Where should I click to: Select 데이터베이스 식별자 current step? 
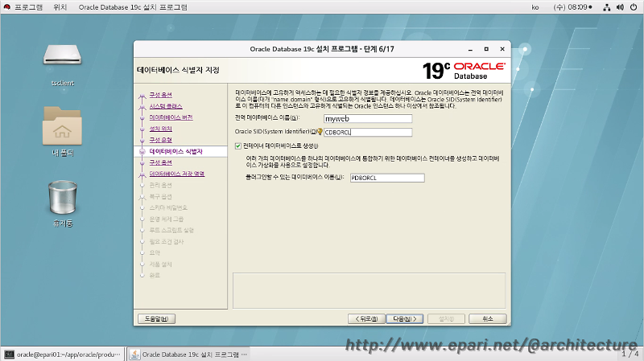175,151
